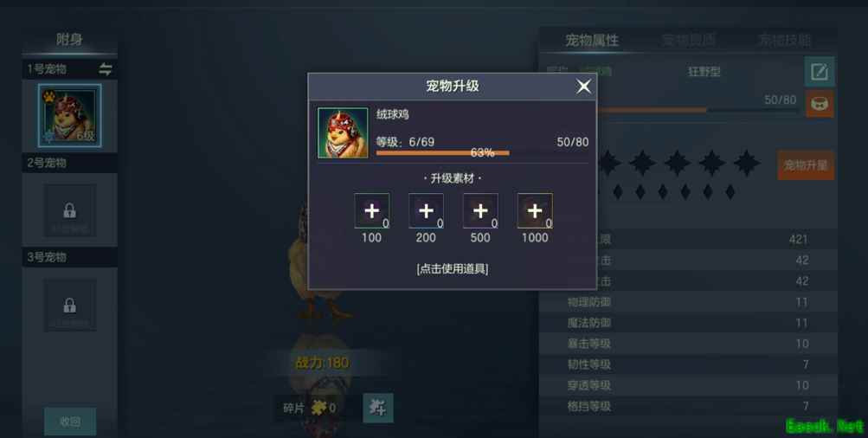The height and width of the screenshot is (438, 868).
Task: Swap pet slot 1 using the arrows icon
Action: pos(106,69)
